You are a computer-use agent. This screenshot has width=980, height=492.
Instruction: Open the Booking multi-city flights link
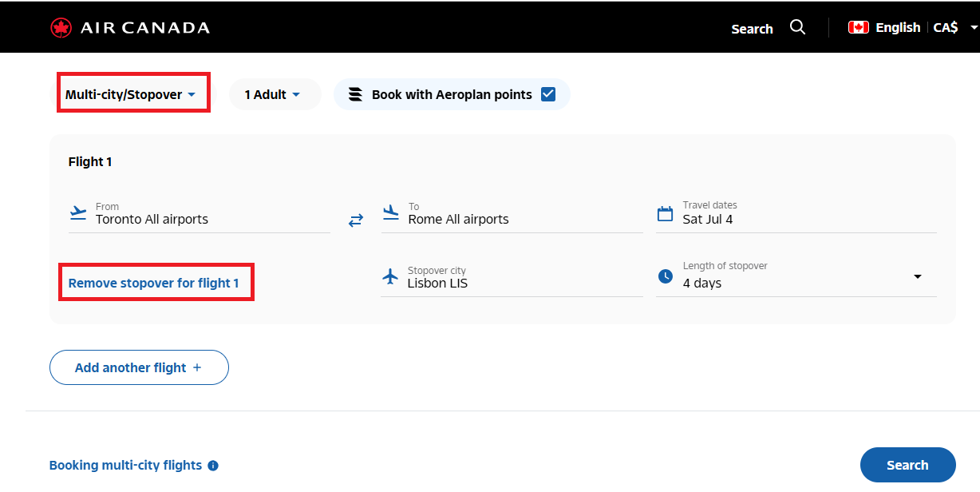pyautogui.click(x=128, y=465)
